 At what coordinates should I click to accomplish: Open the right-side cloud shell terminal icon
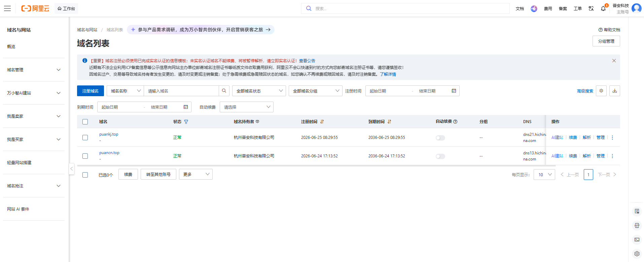pyautogui.click(x=637, y=239)
